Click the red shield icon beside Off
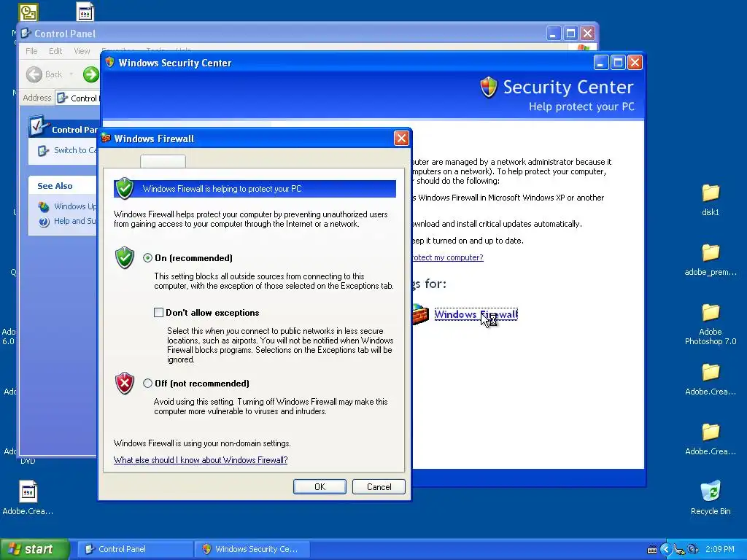Image resolution: width=747 pixels, height=560 pixels. (125, 384)
